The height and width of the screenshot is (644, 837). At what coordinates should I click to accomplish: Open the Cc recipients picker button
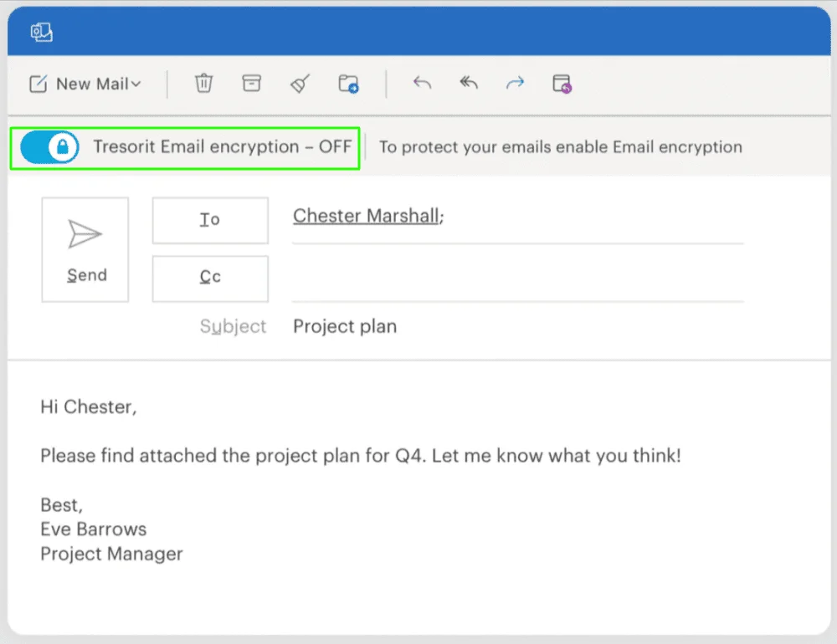click(x=210, y=277)
